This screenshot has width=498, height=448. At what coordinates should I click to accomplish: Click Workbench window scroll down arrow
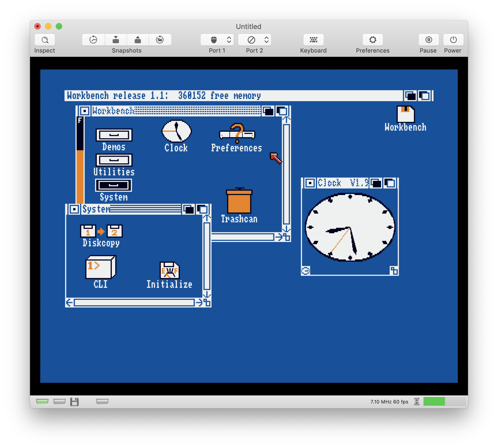pyautogui.click(x=286, y=229)
